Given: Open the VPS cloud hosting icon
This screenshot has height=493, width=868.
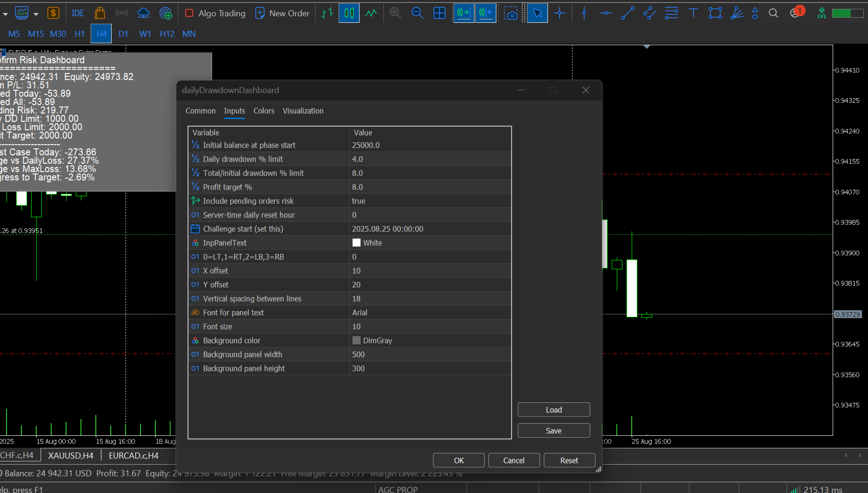Looking at the screenshot, I should click(x=144, y=13).
